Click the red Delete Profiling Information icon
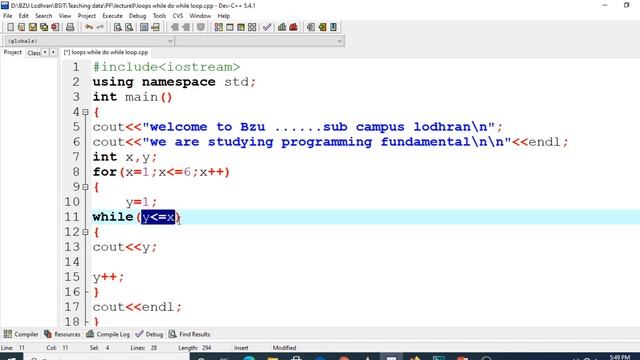Viewport: 640px width, 360px height. click(x=293, y=27)
